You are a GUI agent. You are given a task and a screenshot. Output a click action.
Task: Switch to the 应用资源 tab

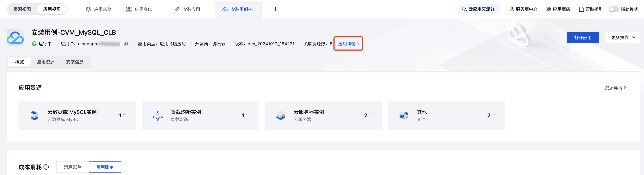(x=46, y=62)
